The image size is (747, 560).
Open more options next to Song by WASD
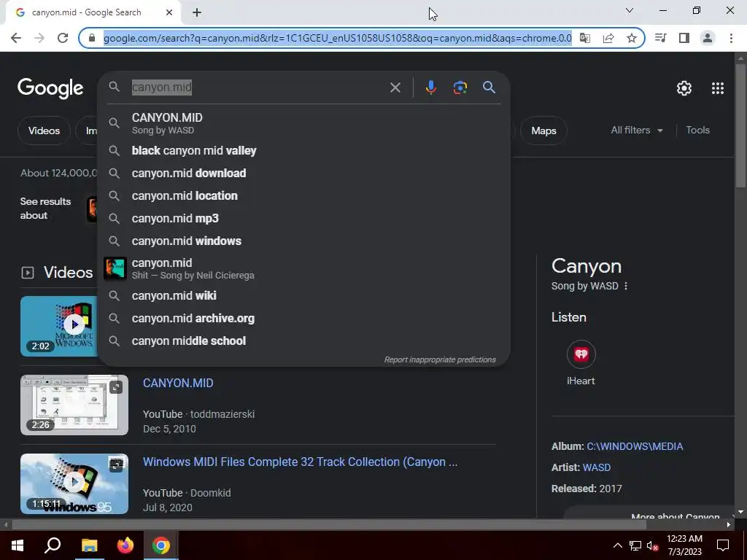pyautogui.click(x=626, y=286)
